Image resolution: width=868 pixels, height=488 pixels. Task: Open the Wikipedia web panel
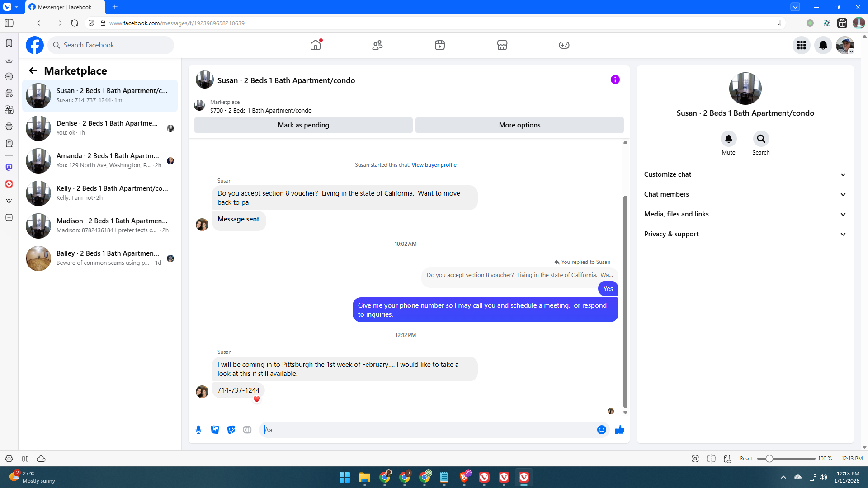pos(9,201)
